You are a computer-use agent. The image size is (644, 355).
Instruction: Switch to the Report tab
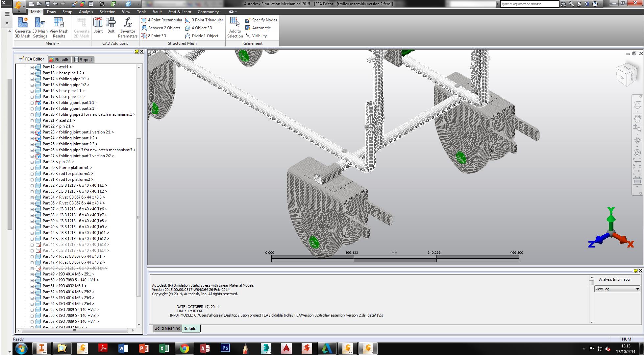click(83, 59)
